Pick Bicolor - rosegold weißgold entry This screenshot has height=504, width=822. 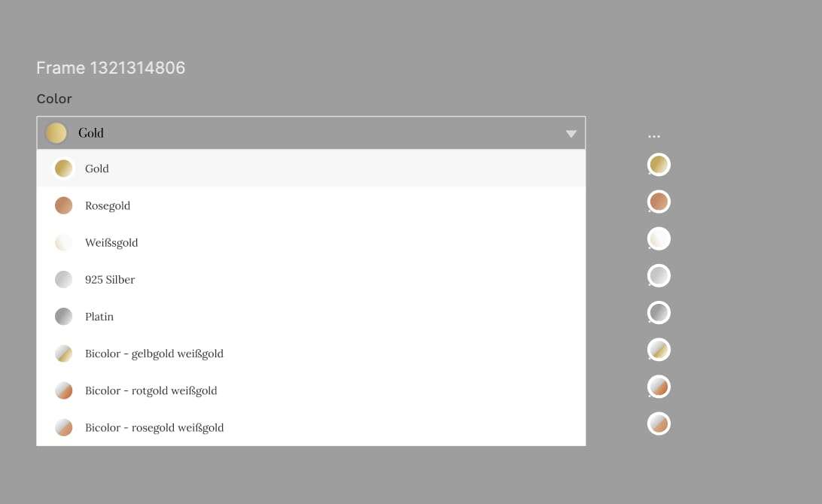[x=311, y=427]
